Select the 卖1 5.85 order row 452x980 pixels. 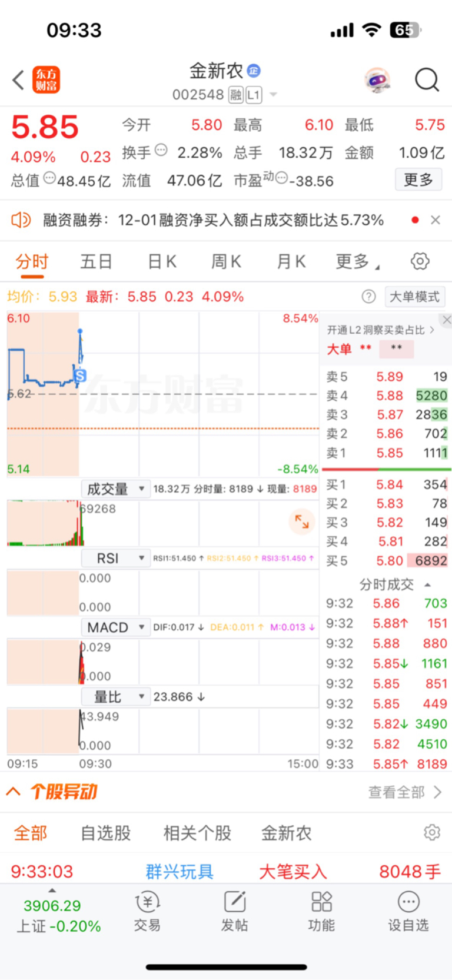pos(387,453)
